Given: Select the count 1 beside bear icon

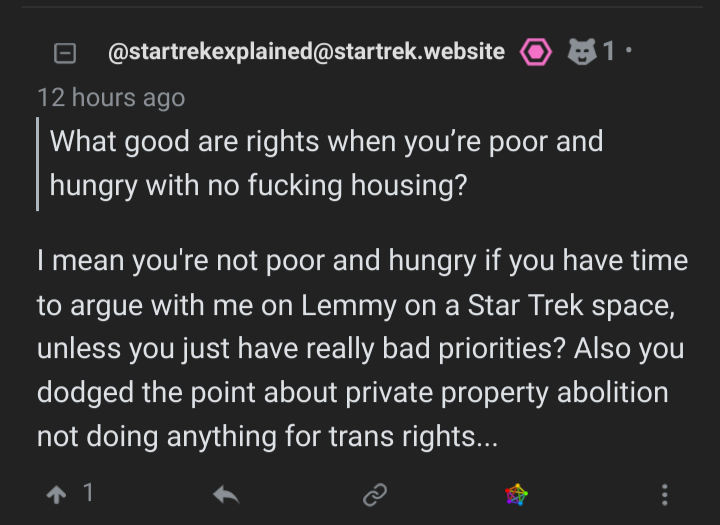Looking at the screenshot, I should 609,51.
